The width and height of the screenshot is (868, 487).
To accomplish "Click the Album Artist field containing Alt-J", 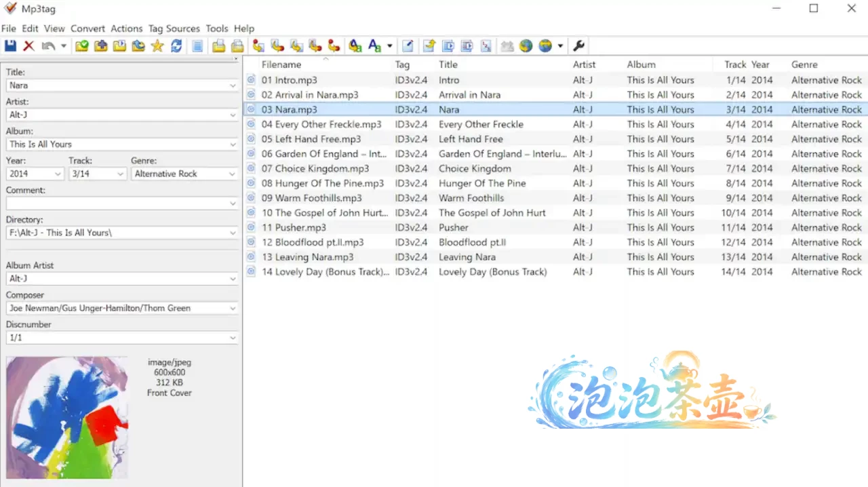I will tap(122, 279).
